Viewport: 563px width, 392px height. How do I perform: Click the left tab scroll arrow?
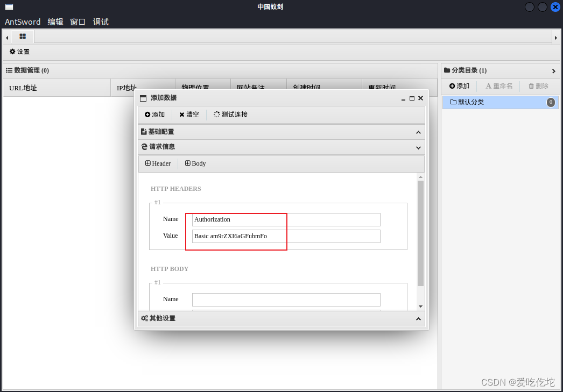7,38
